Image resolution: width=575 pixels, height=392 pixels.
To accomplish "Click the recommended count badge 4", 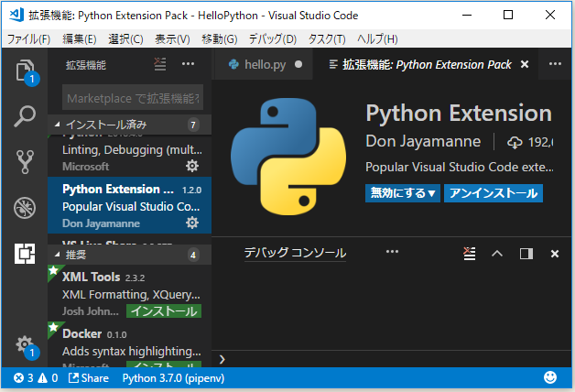I will click(x=193, y=255).
